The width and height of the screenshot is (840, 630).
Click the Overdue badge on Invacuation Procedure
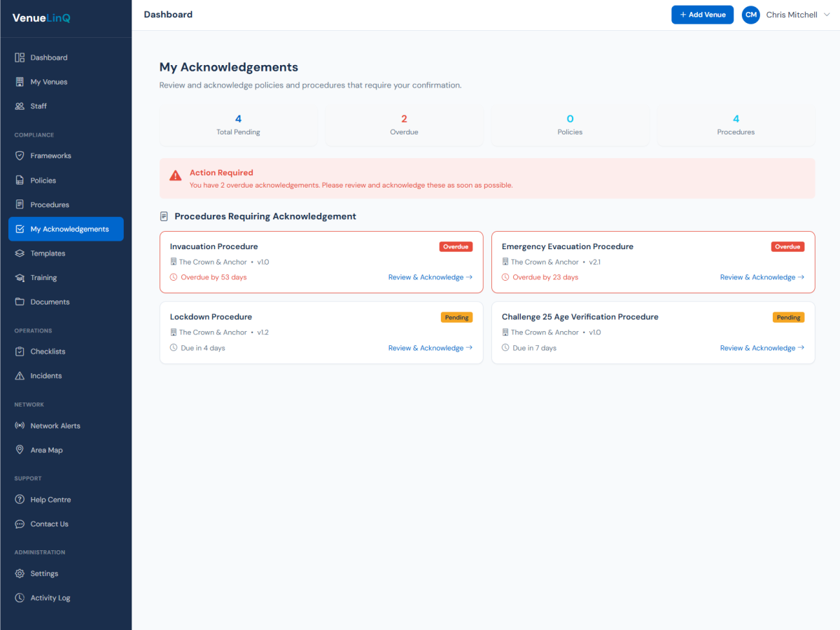[456, 246]
